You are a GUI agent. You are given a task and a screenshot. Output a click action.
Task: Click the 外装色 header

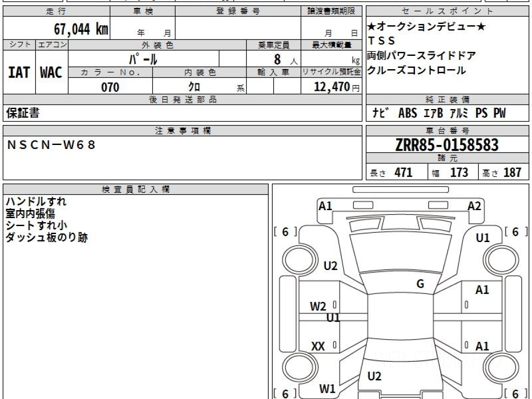pyautogui.click(x=157, y=45)
